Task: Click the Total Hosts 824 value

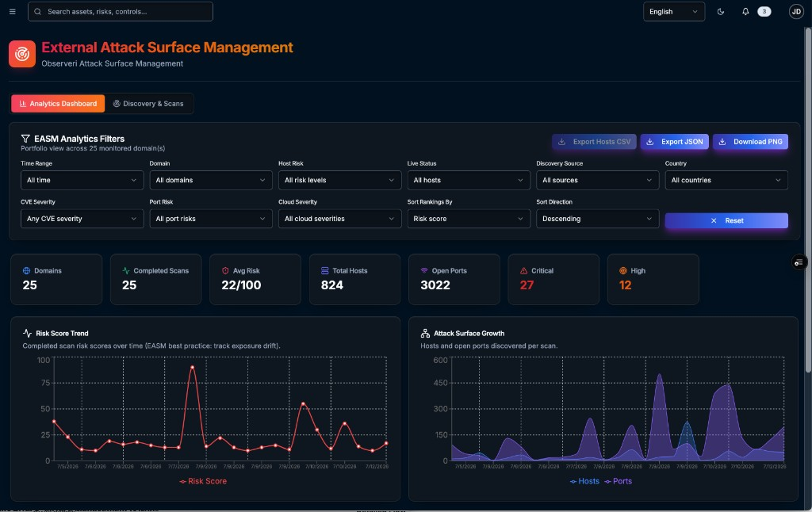Action: pos(332,285)
